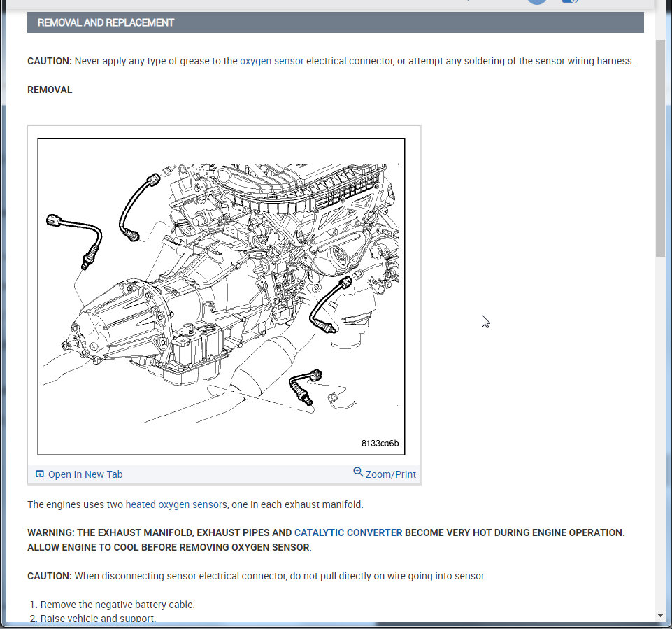The height and width of the screenshot is (629, 672).
Task: Click the scrollbar down arrow
Action: tap(660, 616)
